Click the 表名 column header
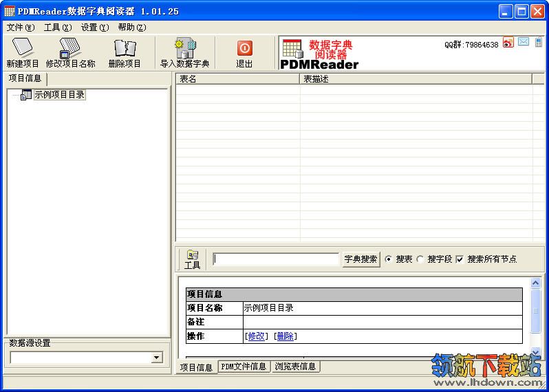The height and width of the screenshot is (392, 549). [238, 79]
